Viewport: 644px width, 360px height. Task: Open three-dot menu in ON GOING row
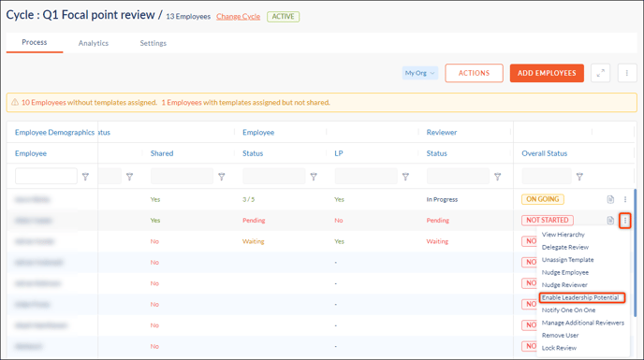click(x=625, y=199)
